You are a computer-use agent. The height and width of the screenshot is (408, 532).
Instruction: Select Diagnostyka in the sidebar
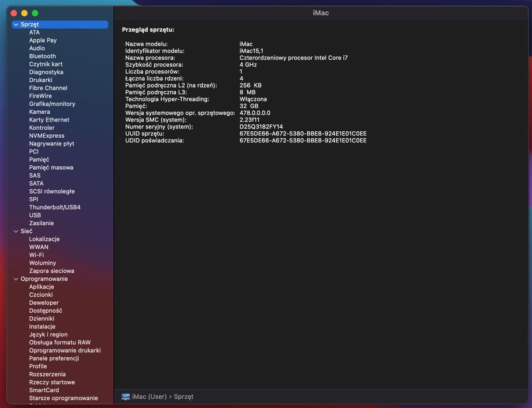[46, 72]
